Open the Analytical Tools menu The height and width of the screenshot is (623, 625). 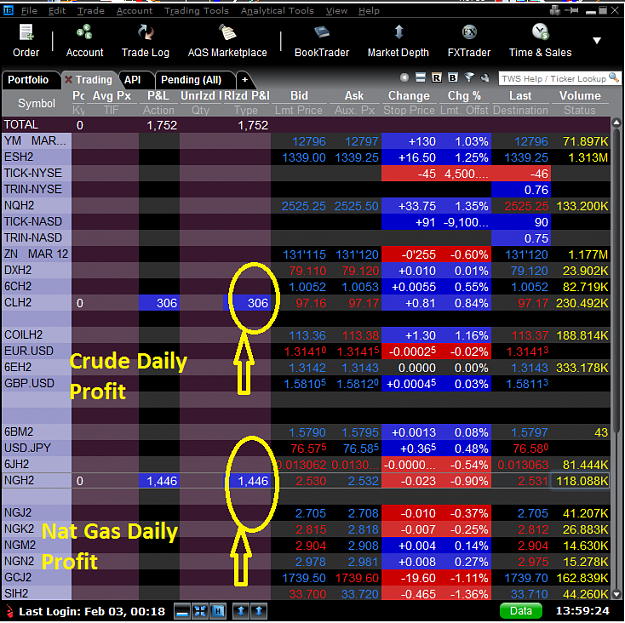pyautogui.click(x=277, y=11)
